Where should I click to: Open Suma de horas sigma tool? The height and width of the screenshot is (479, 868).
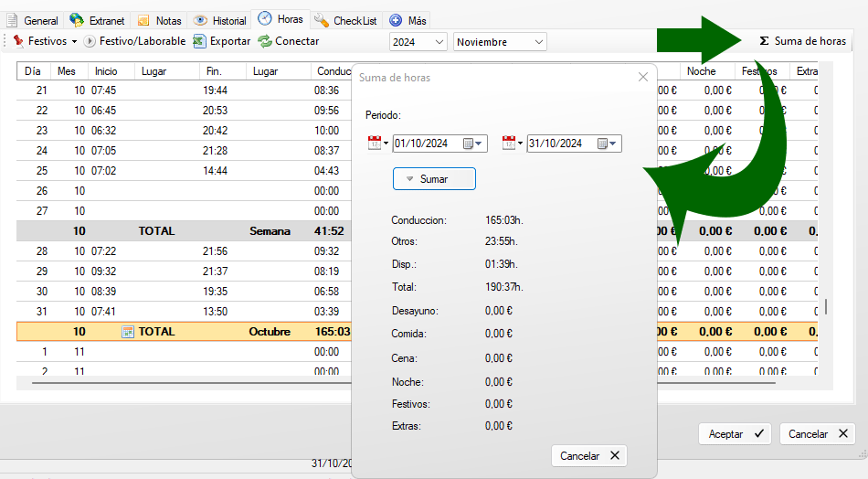pos(803,41)
